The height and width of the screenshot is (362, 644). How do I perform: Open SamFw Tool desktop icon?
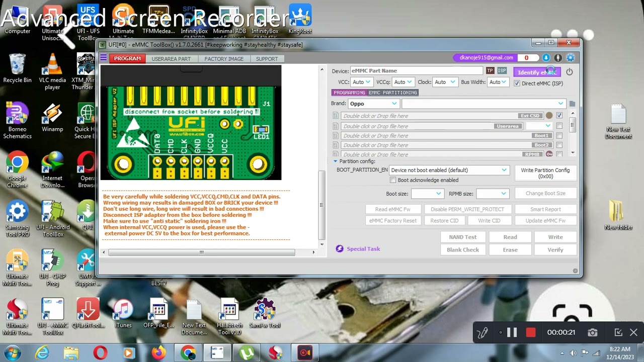(x=265, y=314)
